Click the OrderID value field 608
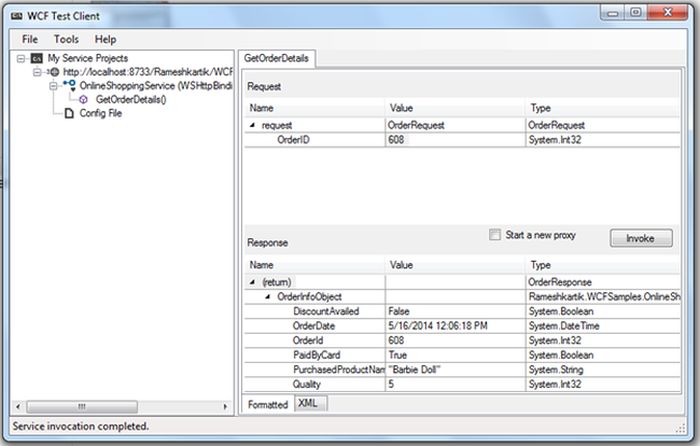Image resolution: width=700 pixels, height=446 pixels. click(455, 140)
